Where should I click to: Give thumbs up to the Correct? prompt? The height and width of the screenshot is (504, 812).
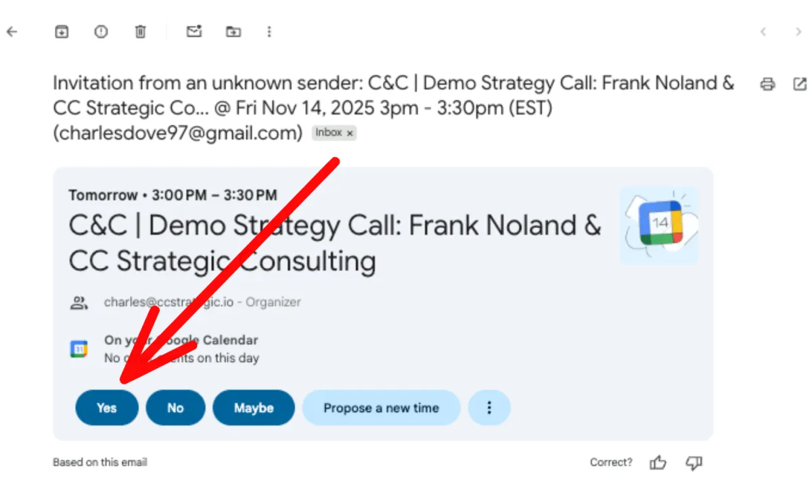click(x=658, y=463)
